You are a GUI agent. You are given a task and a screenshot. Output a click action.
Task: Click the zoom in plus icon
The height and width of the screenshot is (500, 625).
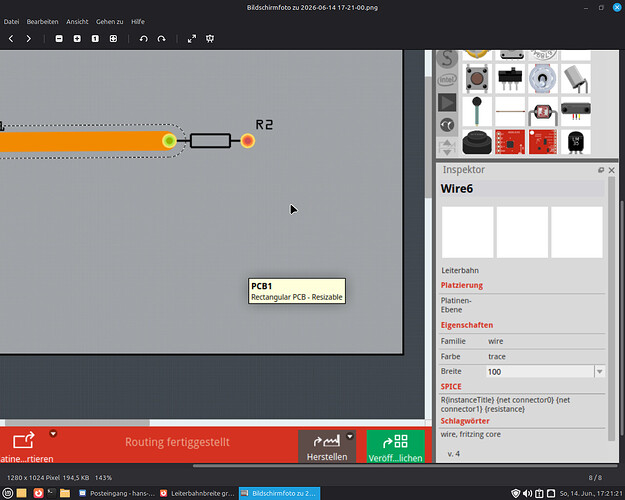click(77, 39)
